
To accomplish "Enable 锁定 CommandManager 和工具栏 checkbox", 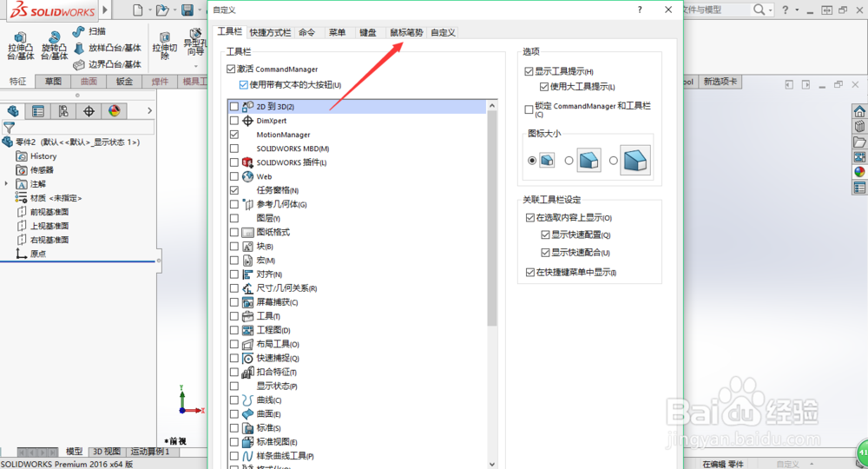I will point(529,109).
